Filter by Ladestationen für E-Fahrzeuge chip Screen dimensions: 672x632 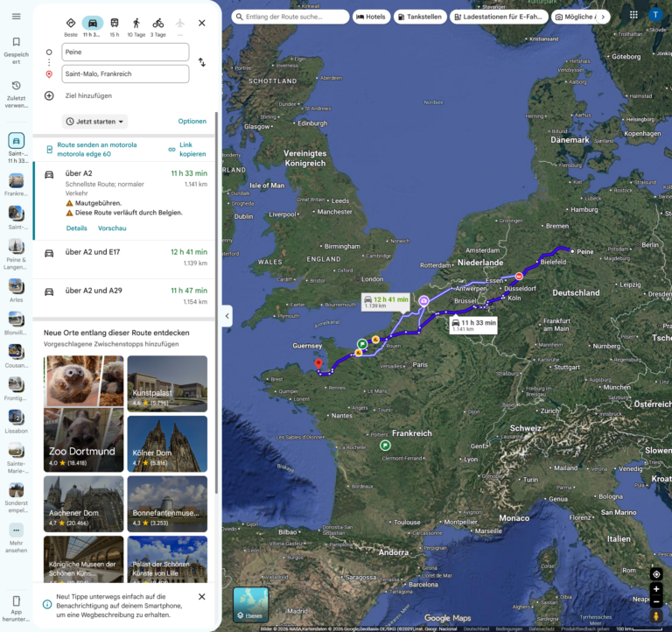click(499, 17)
